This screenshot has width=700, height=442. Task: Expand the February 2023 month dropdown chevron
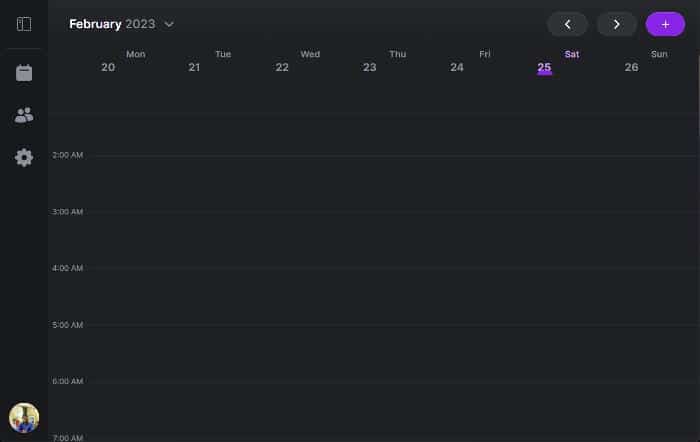tap(169, 24)
